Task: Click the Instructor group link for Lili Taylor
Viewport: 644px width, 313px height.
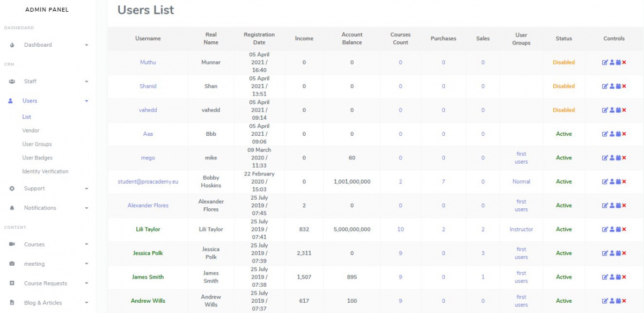Action: point(521,230)
